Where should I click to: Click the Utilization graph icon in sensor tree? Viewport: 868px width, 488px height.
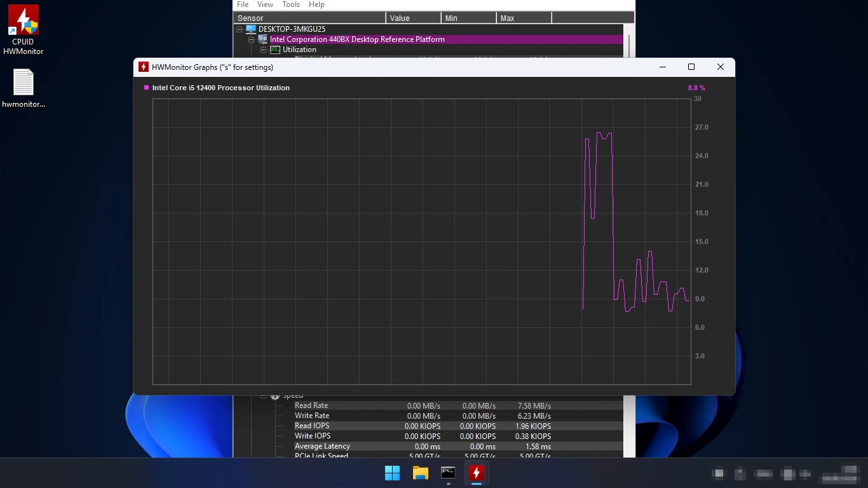pos(275,50)
